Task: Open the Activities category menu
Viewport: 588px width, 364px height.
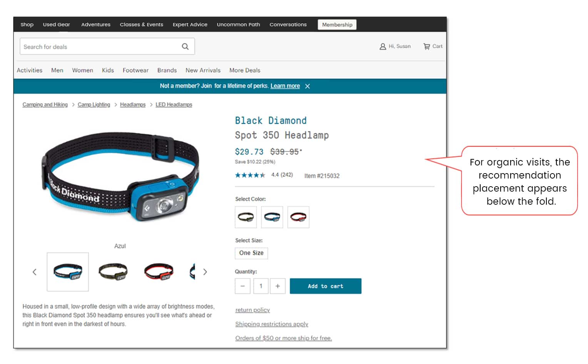Action: coord(30,70)
